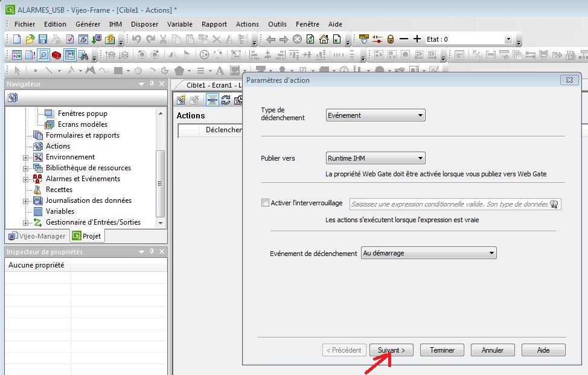The width and height of the screenshot is (588, 375).
Task: Switch to the Vijeo-Manager tab
Action: (x=36, y=236)
